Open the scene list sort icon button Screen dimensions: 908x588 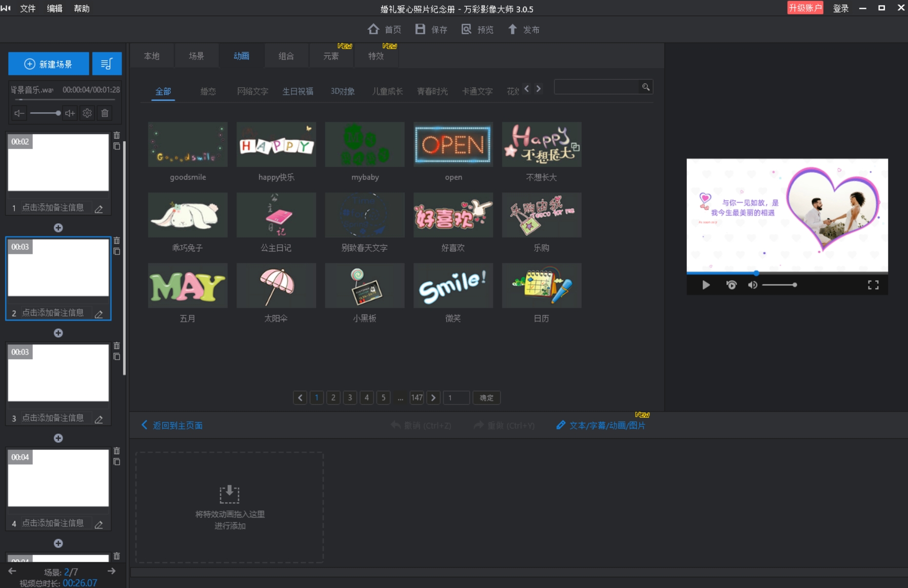pyautogui.click(x=107, y=64)
